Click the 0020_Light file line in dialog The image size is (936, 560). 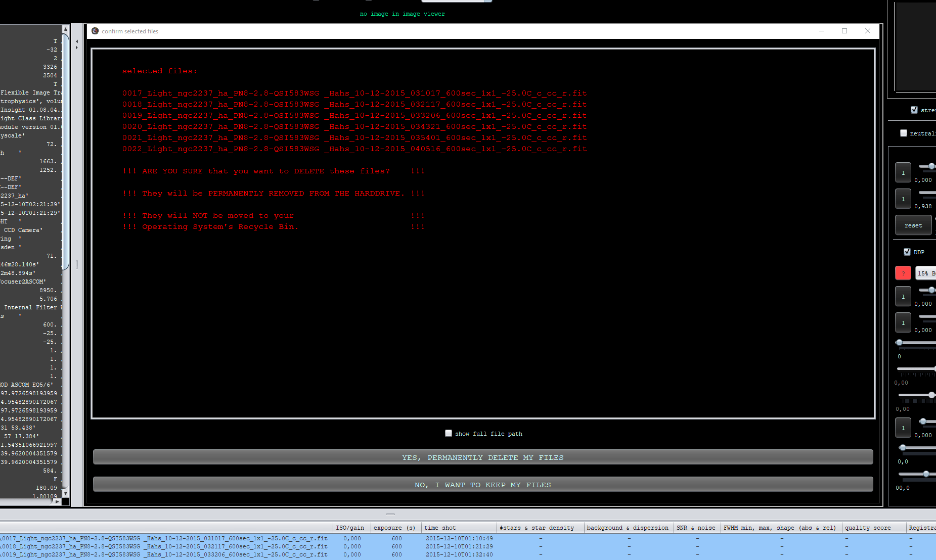point(354,127)
